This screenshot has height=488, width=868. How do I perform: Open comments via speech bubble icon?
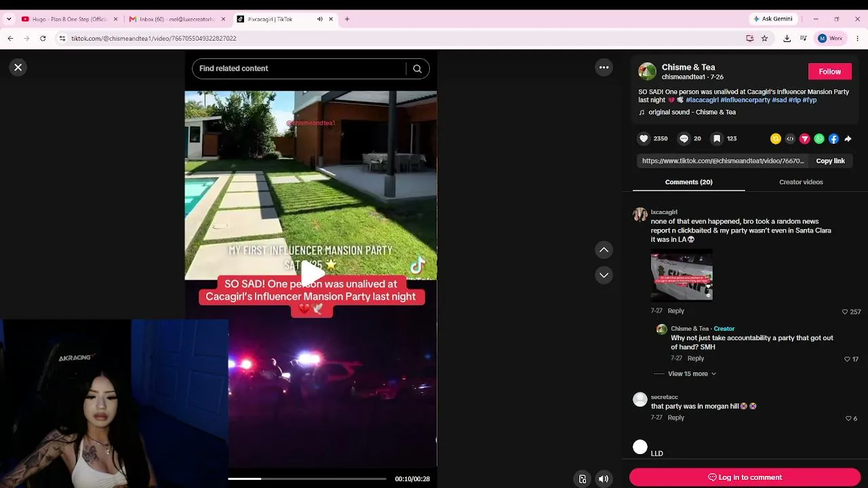click(684, 138)
